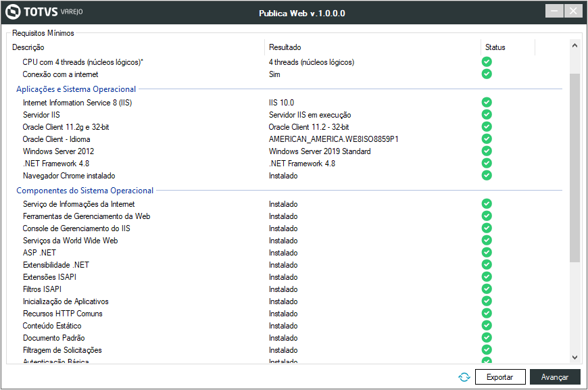Select the Filtragem de Solicitações description
This screenshot has height=390, width=588.
tap(62, 350)
